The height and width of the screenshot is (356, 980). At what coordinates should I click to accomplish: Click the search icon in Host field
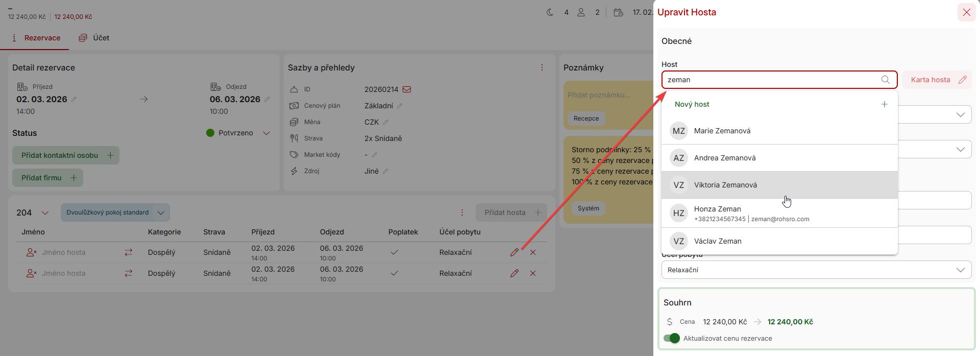(886, 80)
